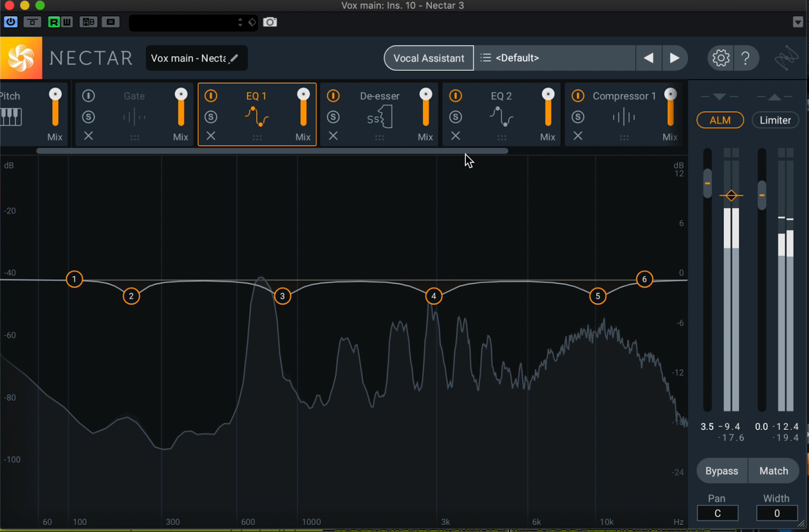Image resolution: width=809 pixels, height=532 pixels.
Task: Toggle the Limiter button
Action: point(775,120)
